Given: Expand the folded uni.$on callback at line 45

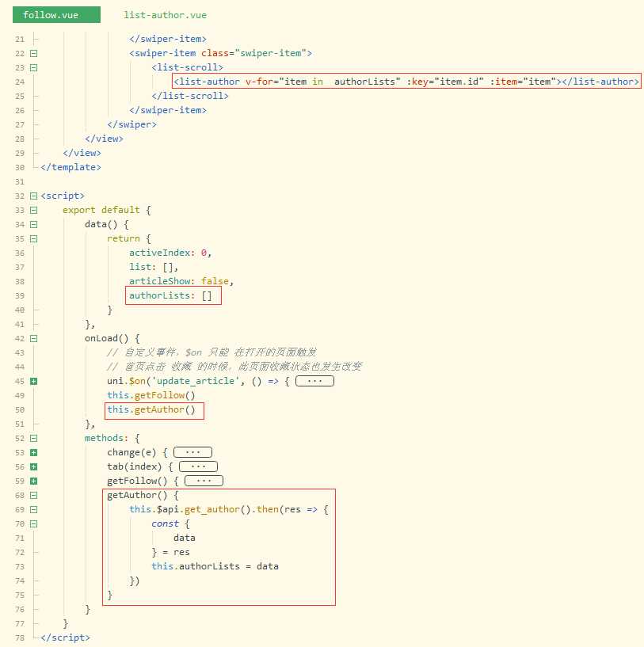Looking at the screenshot, I should click(x=34, y=381).
